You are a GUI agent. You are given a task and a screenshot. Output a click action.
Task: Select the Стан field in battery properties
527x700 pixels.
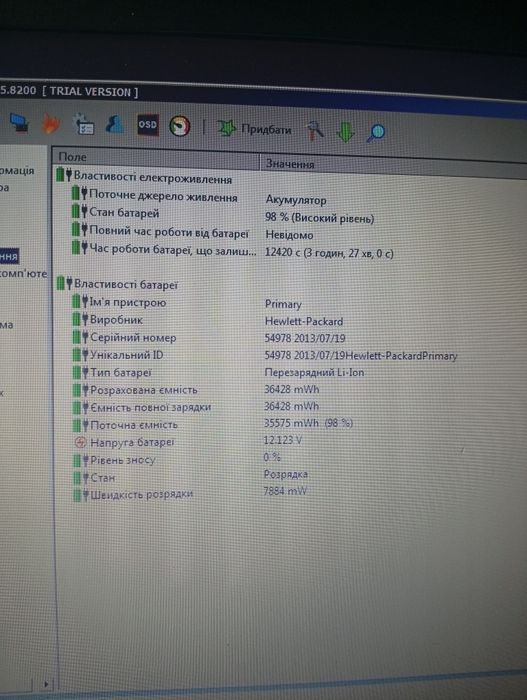pos(94,478)
